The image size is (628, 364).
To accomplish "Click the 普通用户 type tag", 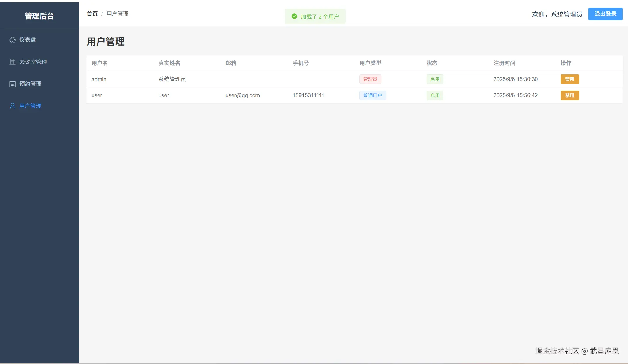I will [372, 95].
